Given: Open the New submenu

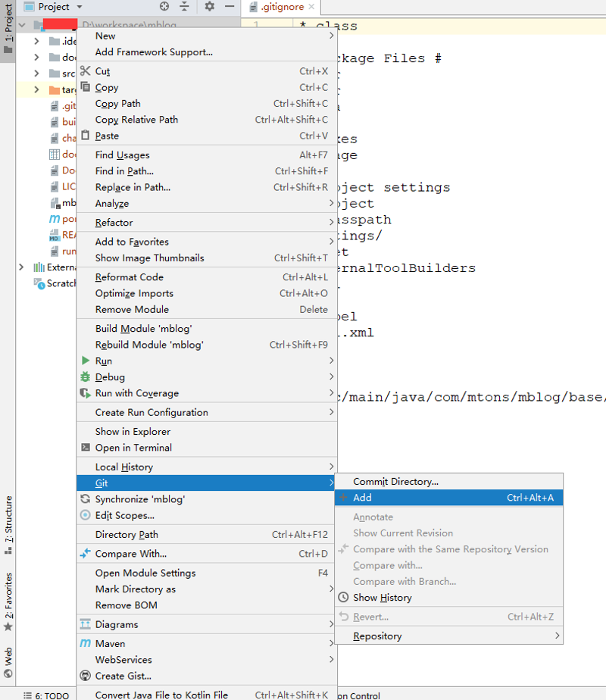Looking at the screenshot, I should 207,36.
